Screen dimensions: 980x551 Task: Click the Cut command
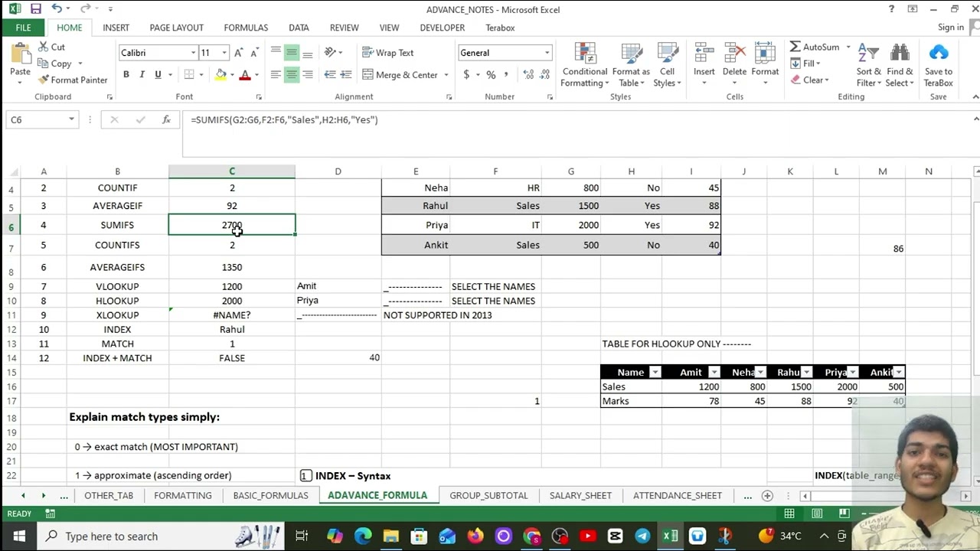51,47
